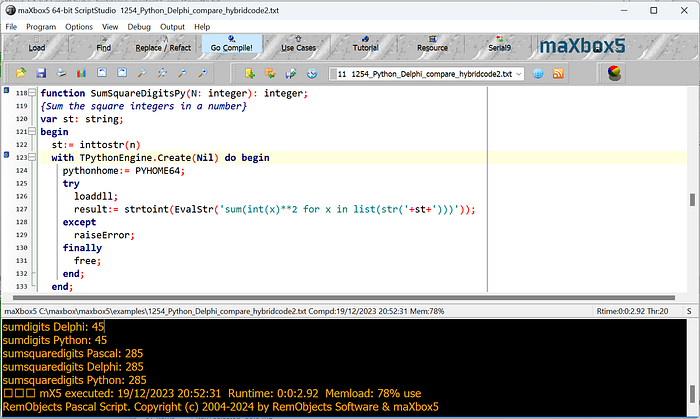Click the blue-green swap arrows icon
The height and width of the screenshot is (419, 700).
coord(291,73)
